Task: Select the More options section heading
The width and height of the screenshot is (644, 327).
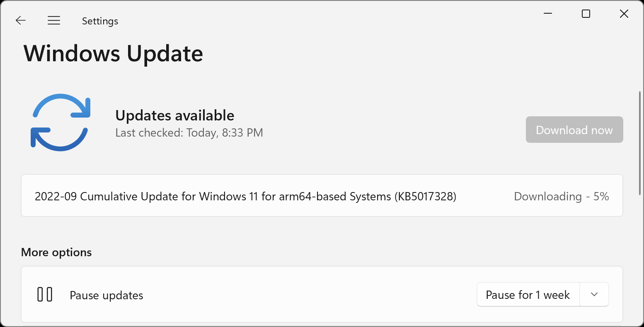Action: 56,252
